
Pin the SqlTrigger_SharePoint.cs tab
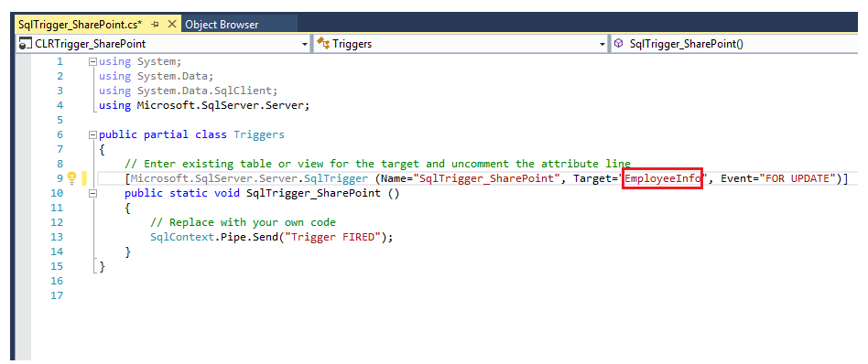click(156, 25)
